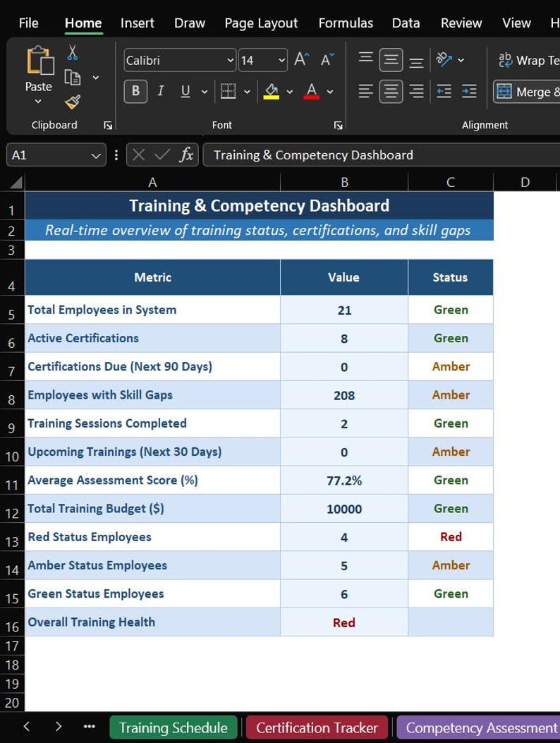Open the font size 14 dropdown
Viewport: 560px width, 743px height.
tap(281, 60)
